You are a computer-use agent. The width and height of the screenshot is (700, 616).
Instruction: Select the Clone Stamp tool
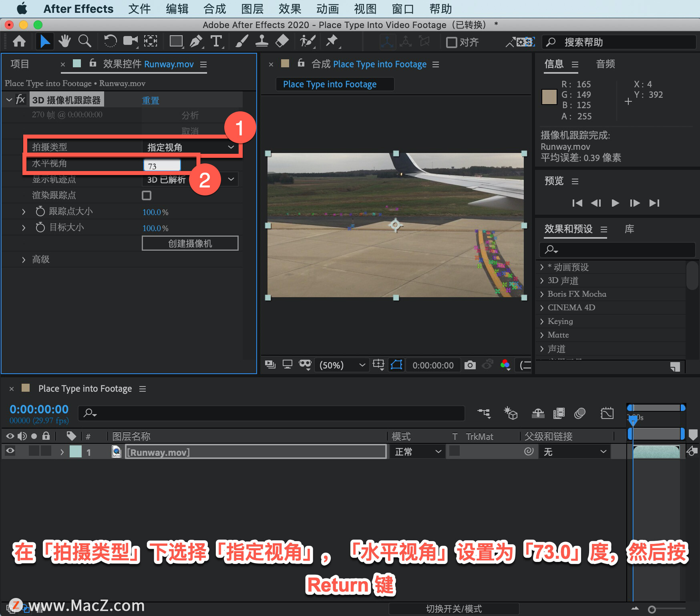(x=261, y=41)
